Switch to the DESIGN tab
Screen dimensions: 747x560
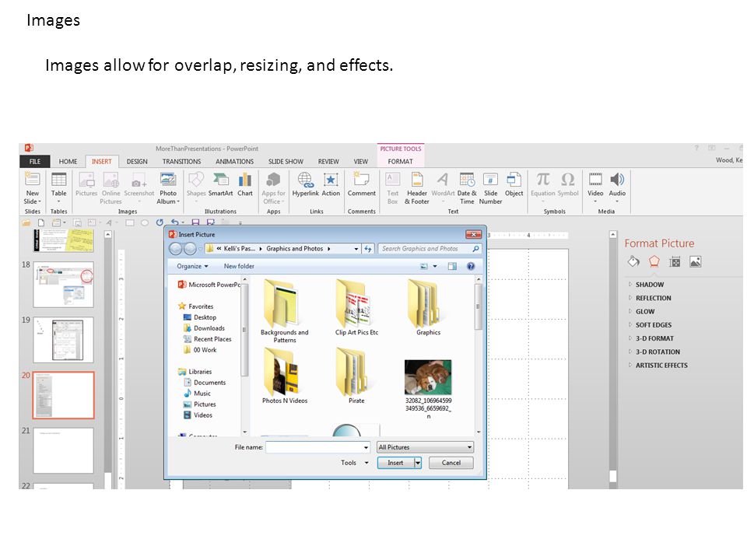(x=137, y=162)
